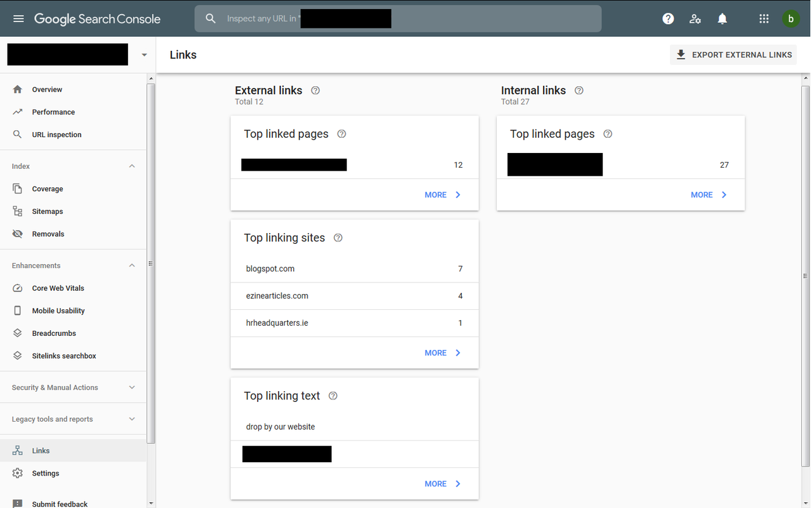Click EXPORT EXTERNAL LINKS button

733,55
